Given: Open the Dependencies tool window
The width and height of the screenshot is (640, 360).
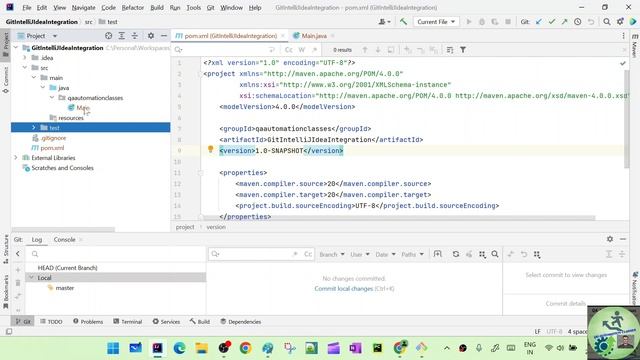Looking at the screenshot, I should pyautogui.click(x=240, y=322).
